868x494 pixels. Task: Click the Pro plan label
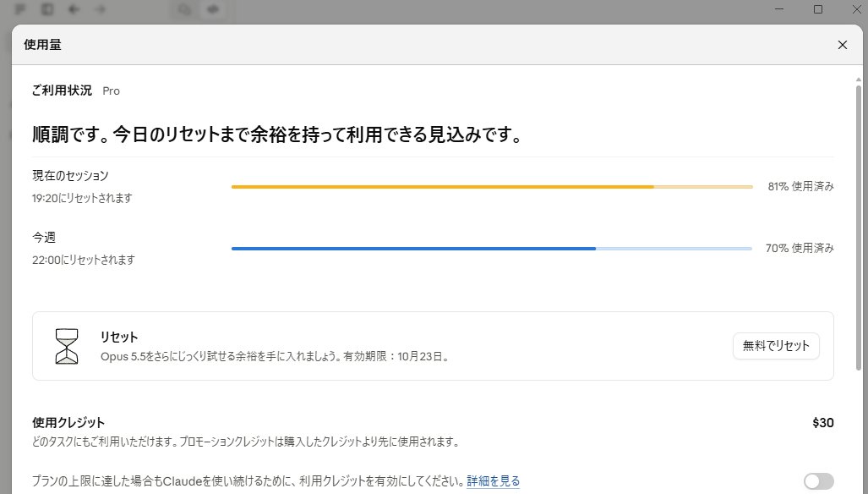click(x=112, y=91)
